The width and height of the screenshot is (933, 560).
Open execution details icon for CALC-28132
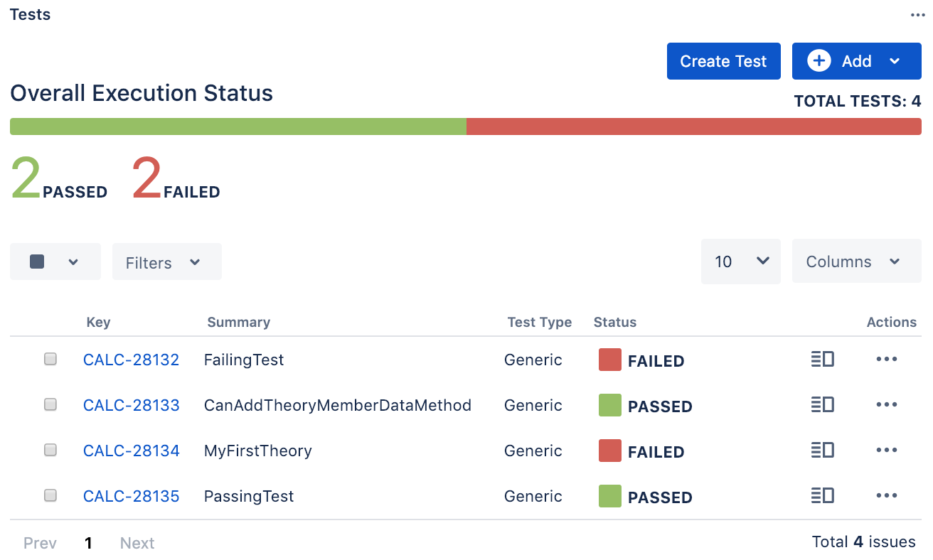[822, 360]
